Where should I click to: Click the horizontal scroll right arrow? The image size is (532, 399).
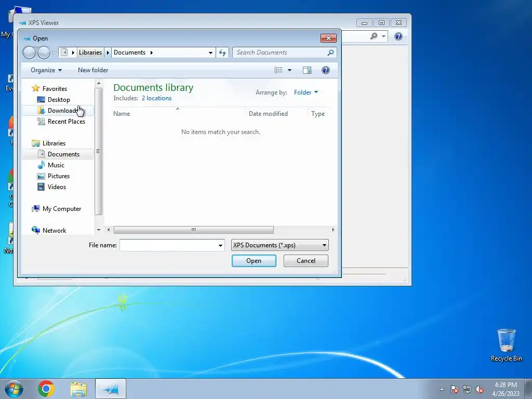[x=333, y=230]
